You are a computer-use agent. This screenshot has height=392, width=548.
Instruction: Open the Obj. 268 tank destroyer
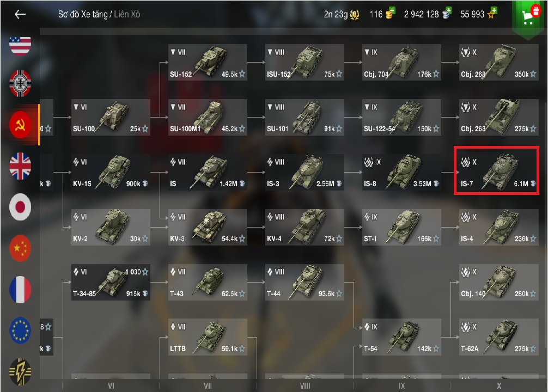point(499,63)
